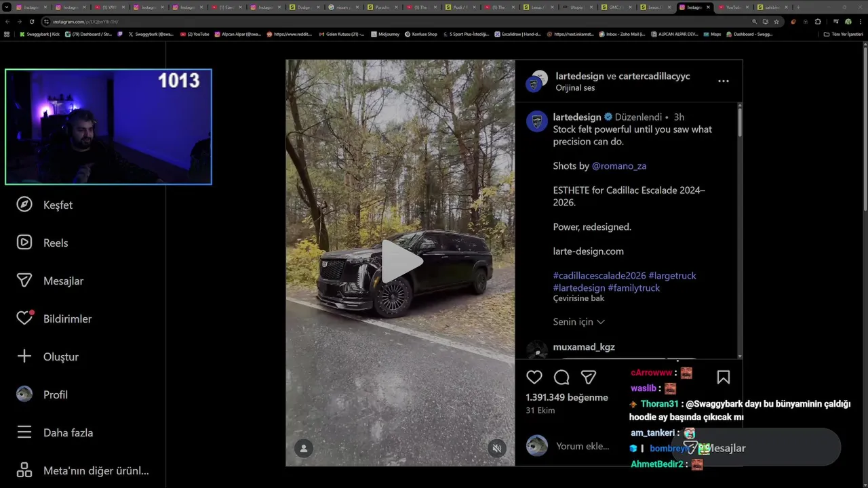Switch to the Porsche tab
The height and width of the screenshot is (488, 868).
(384, 7)
